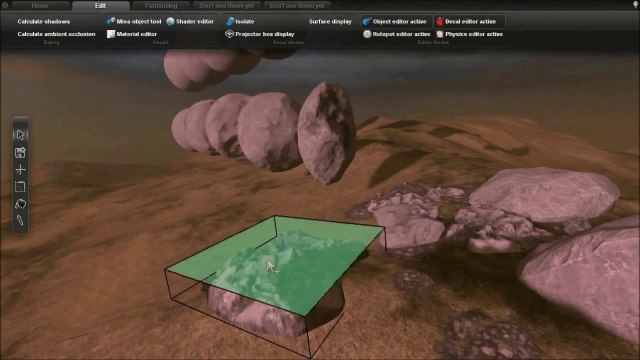Screen dimensions: 640x360
Task: Switch to the Home tab
Action: tap(40, 5)
